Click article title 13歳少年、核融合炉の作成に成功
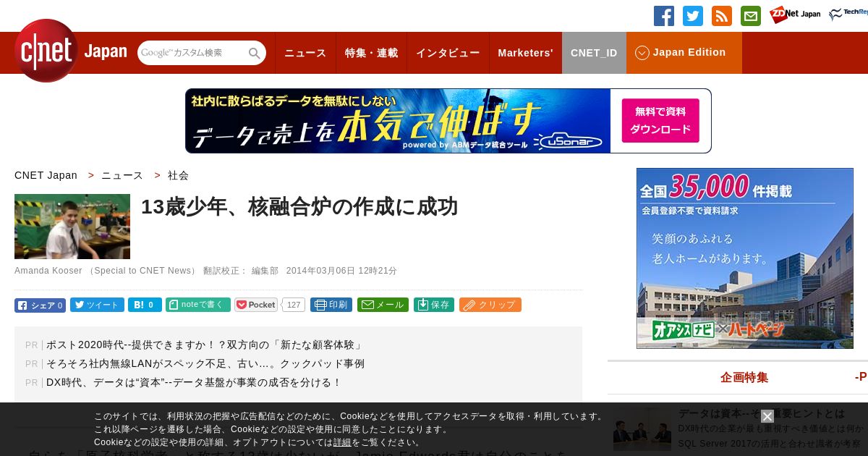The height and width of the screenshot is (456, 868). [x=299, y=207]
